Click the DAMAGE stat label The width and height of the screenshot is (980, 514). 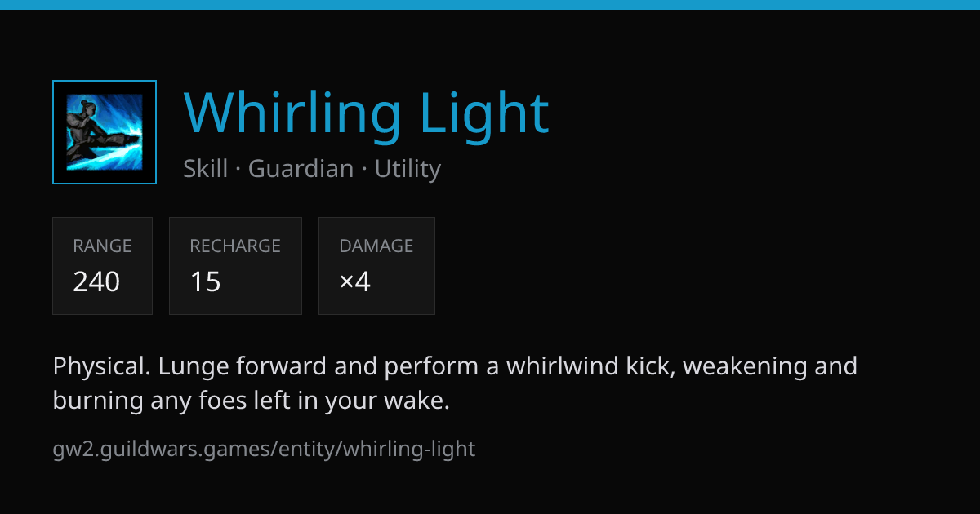pyautogui.click(x=376, y=246)
